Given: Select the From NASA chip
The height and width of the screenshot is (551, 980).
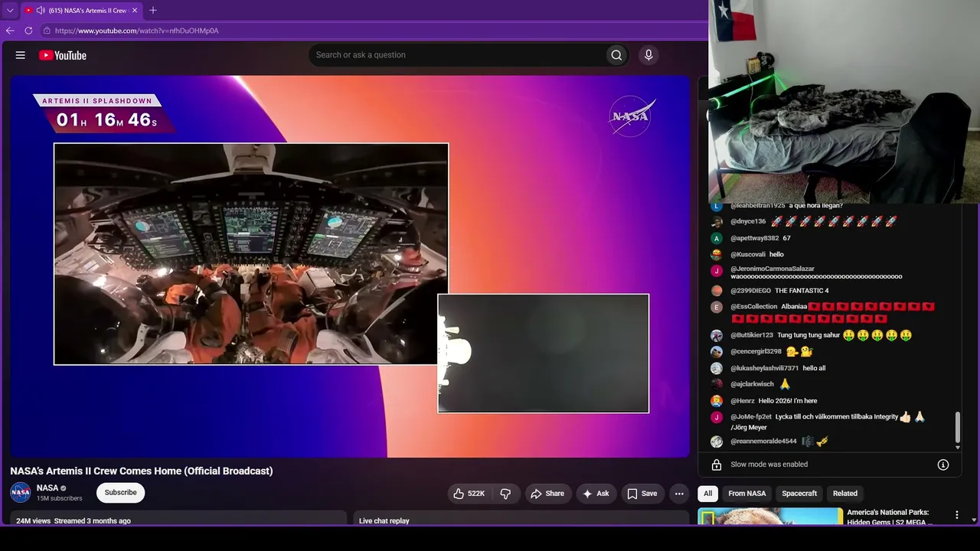Looking at the screenshot, I should click(x=747, y=494).
